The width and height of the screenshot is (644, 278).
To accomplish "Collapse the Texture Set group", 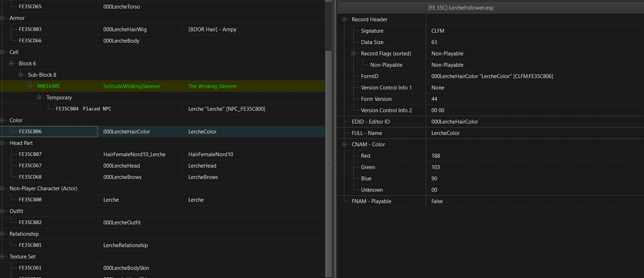I will pos(2,257).
